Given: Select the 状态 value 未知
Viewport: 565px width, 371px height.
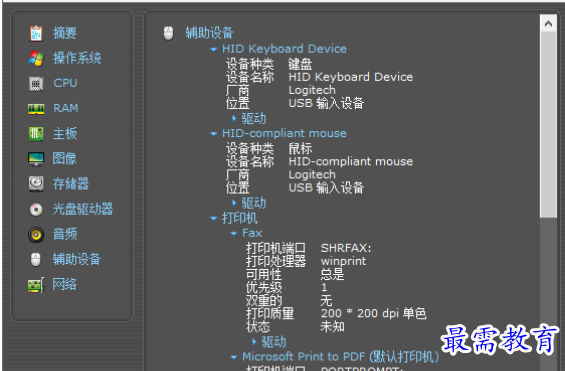Looking at the screenshot, I should [x=332, y=327].
